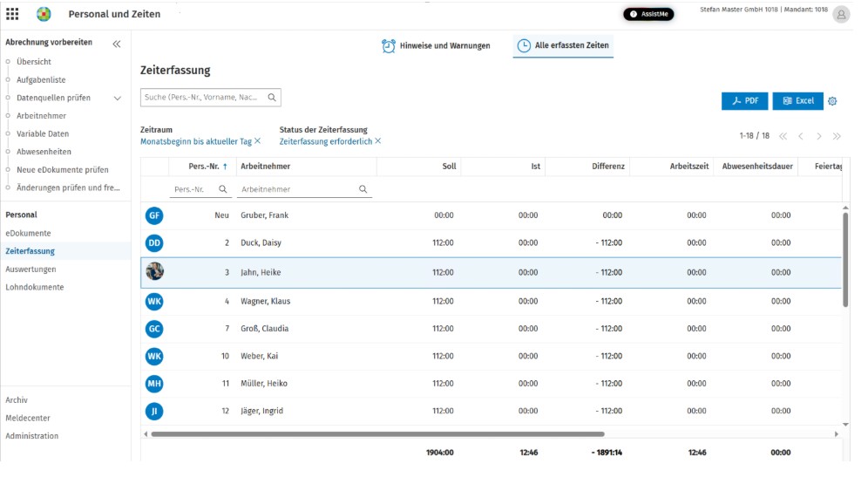
Task: Switch to Alle erfassten Zeiten tab
Action: click(x=563, y=45)
